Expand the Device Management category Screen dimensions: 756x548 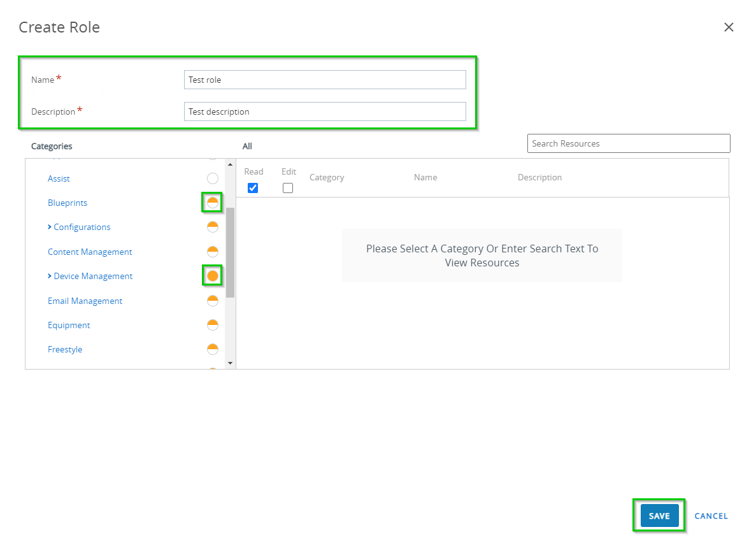coord(49,276)
